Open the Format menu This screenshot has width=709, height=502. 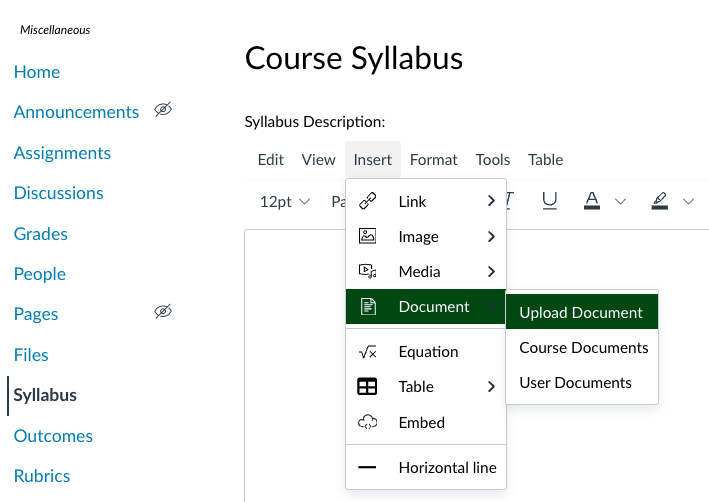(x=434, y=160)
